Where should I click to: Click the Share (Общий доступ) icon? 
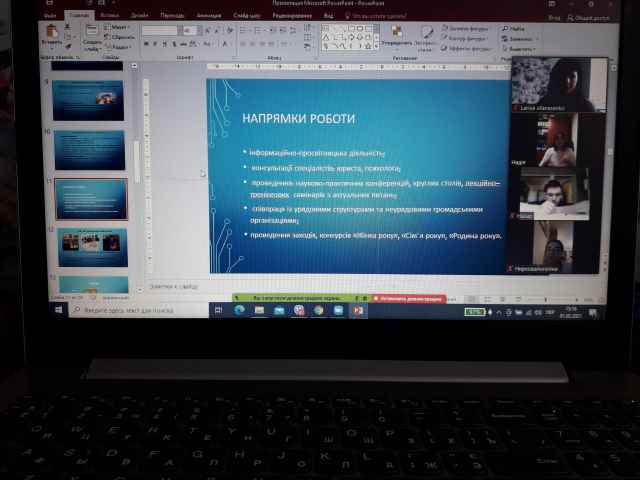pyautogui.click(x=571, y=18)
